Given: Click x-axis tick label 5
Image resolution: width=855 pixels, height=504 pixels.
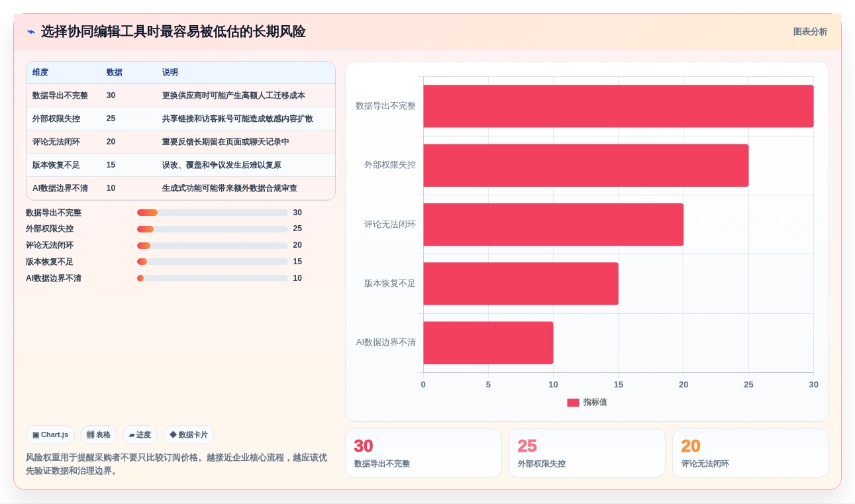Looking at the screenshot, I should pyautogui.click(x=489, y=385).
